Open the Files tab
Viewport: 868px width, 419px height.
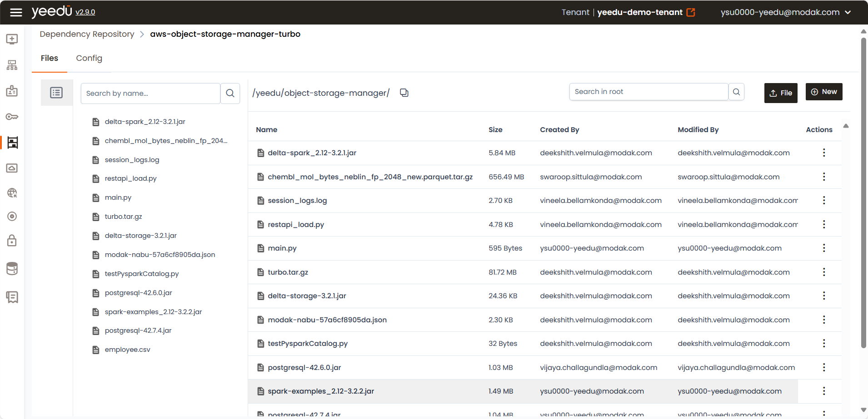click(x=50, y=58)
